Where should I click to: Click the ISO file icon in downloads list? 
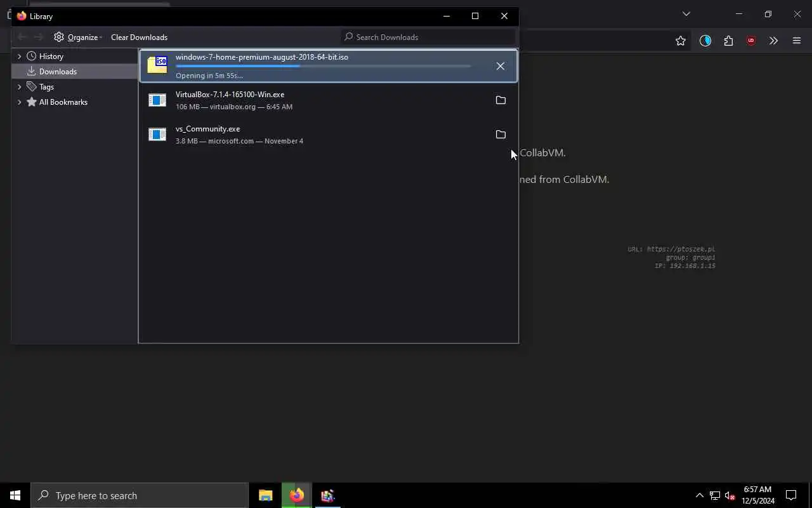coord(157,65)
